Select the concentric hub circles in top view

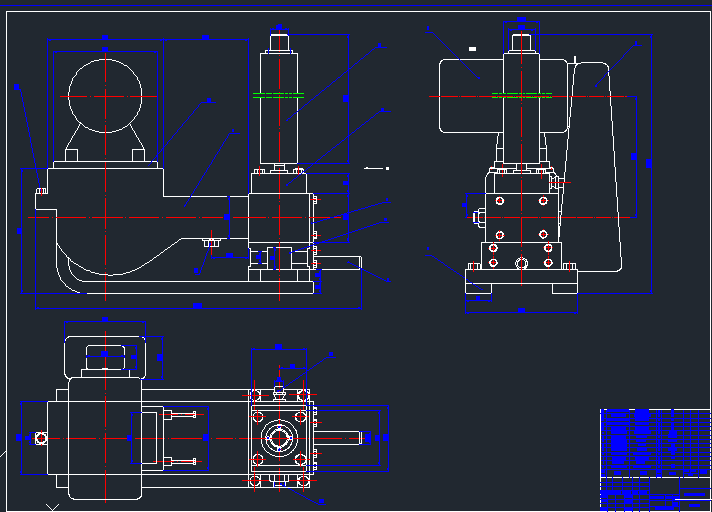279,438
